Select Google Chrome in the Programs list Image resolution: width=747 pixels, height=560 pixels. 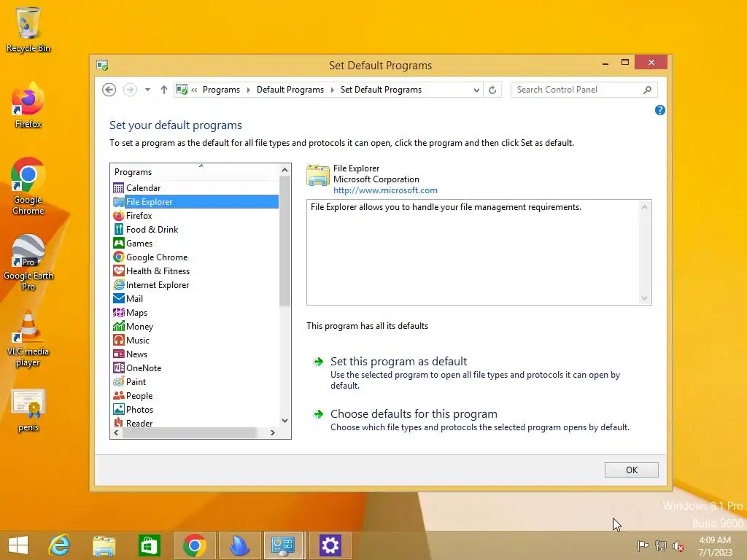[196, 257]
